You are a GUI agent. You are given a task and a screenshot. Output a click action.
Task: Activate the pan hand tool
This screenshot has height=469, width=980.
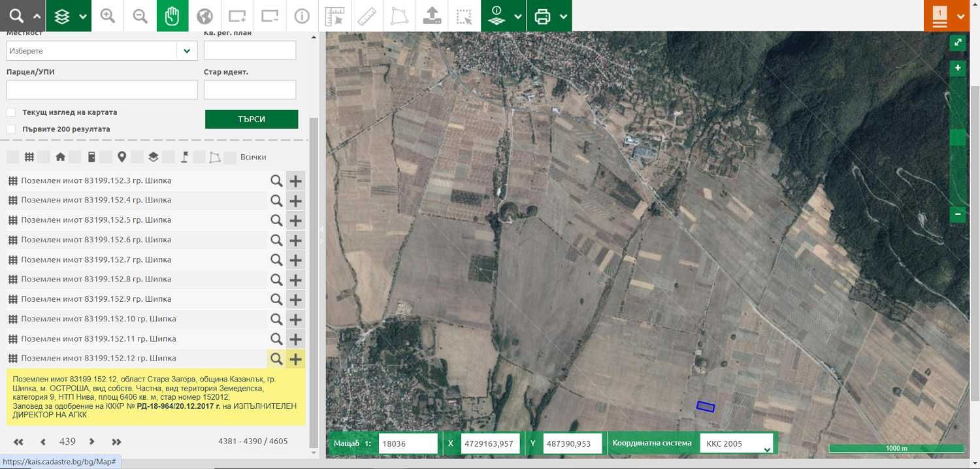172,16
